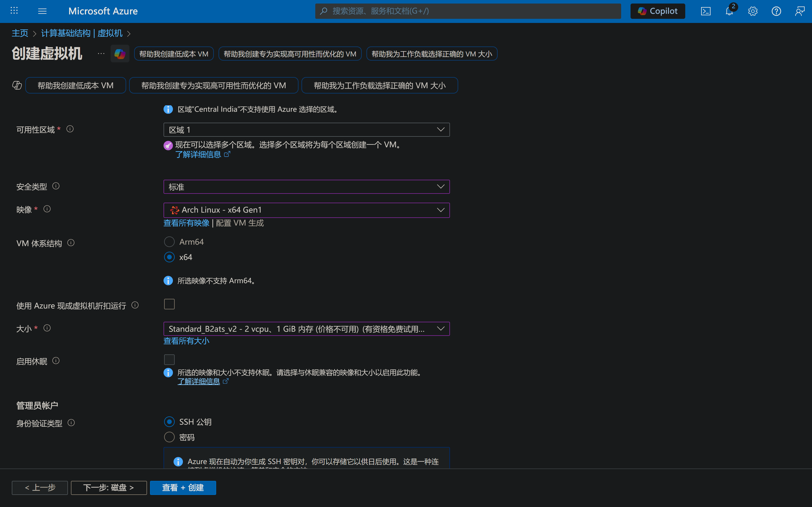Select the Arm64 architecture option
This screenshot has height=507, width=812.
[x=169, y=241]
